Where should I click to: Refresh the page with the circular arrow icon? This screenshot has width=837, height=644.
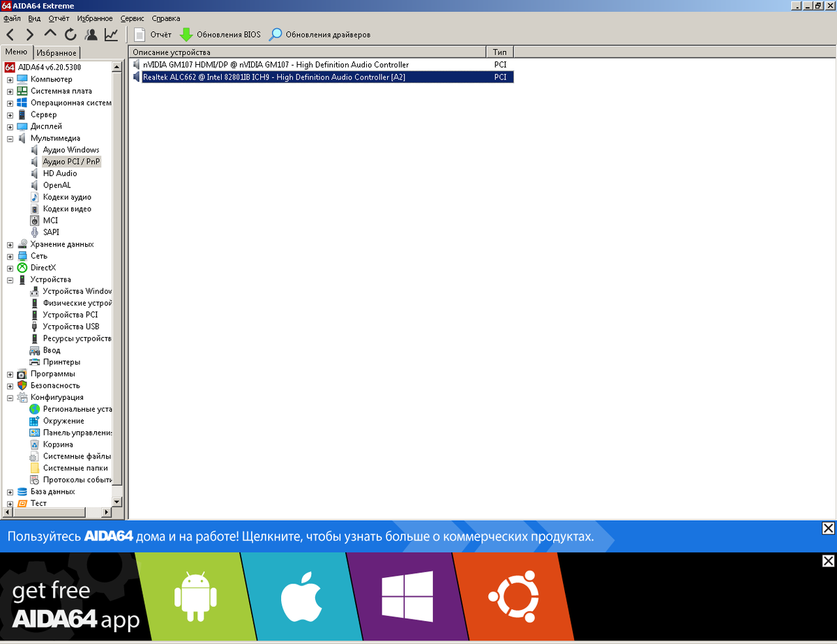70,34
